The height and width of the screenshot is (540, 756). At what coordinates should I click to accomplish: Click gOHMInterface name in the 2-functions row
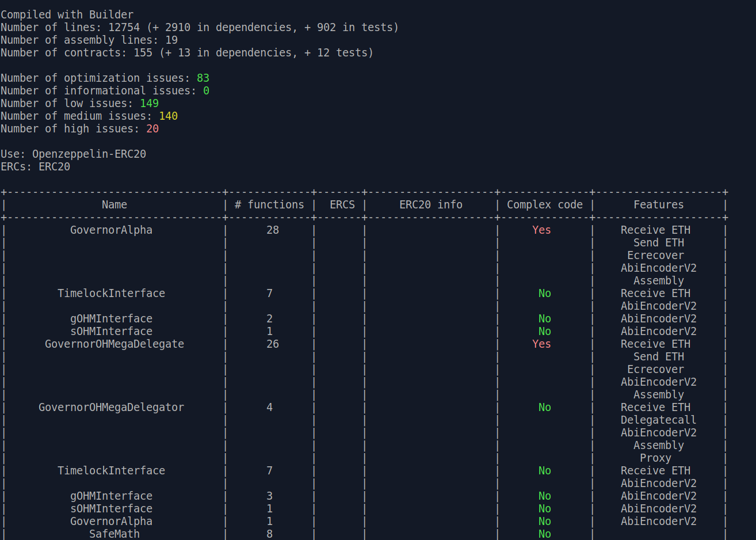(x=111, y=319)
